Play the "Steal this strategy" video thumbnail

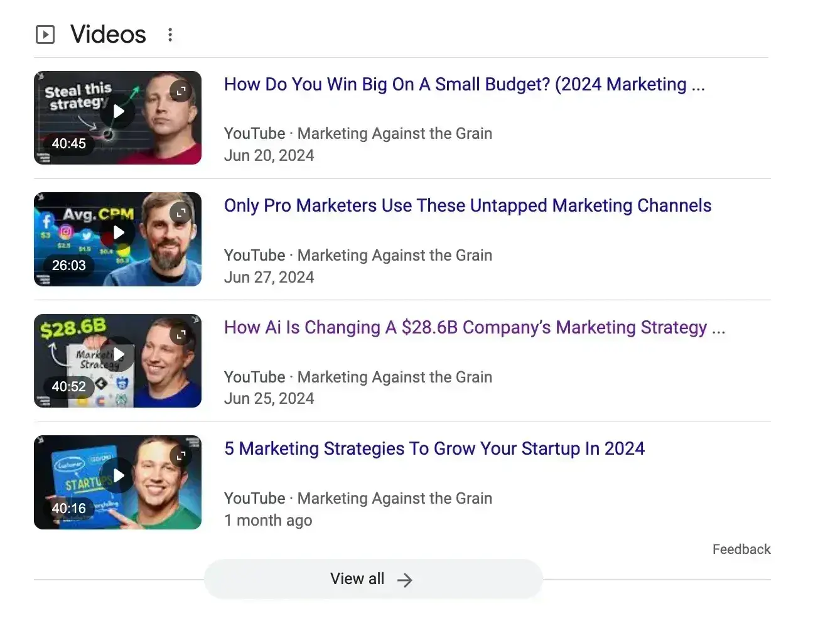[x=118, y=111]
